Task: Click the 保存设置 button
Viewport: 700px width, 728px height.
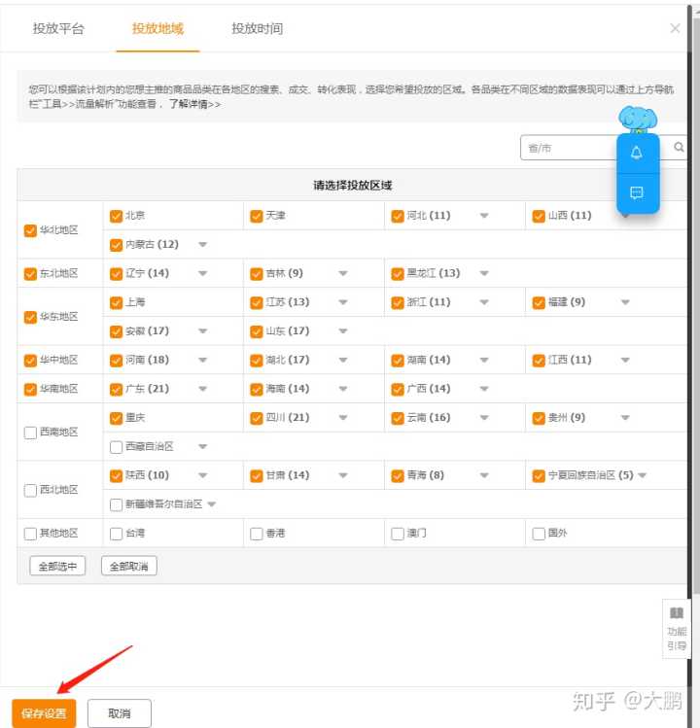Action: click(44, 713)
